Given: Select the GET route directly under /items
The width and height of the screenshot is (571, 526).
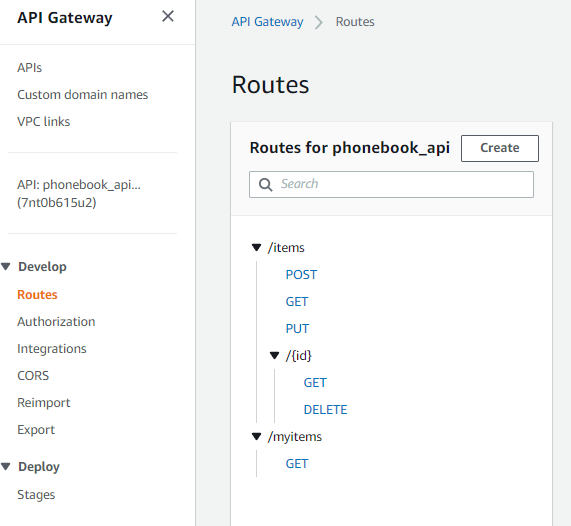Looking at the screenshot, I should 297,302.
